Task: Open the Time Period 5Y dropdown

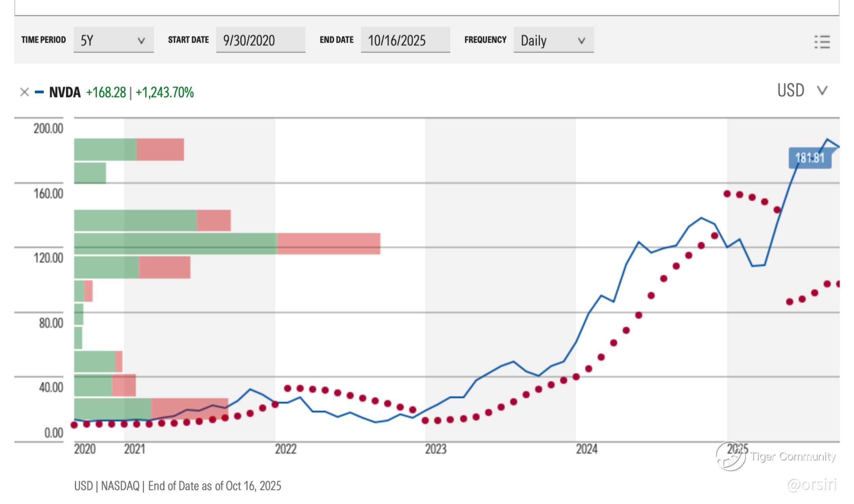Action: point(113,40)
